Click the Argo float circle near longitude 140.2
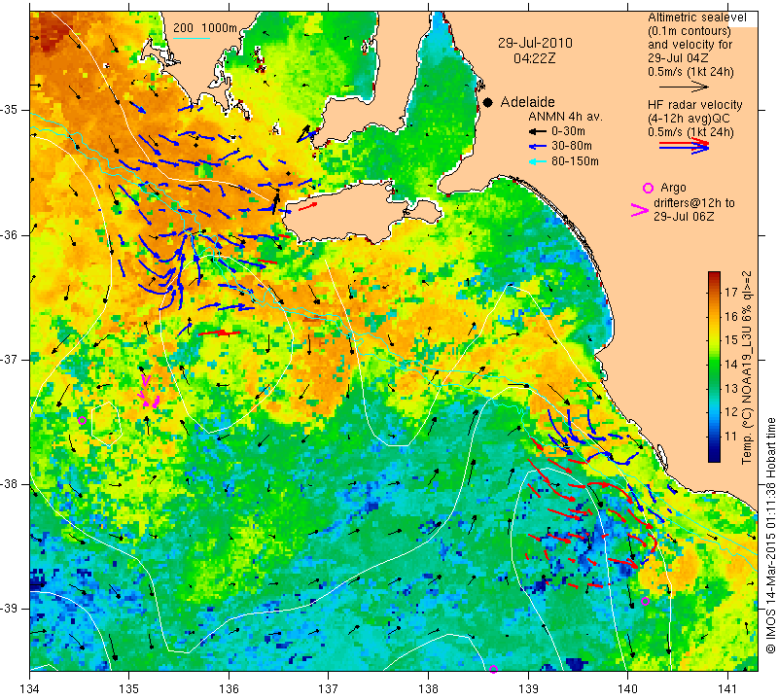The height and width of the screenshot is (700, 778). (x=645, y=602)
